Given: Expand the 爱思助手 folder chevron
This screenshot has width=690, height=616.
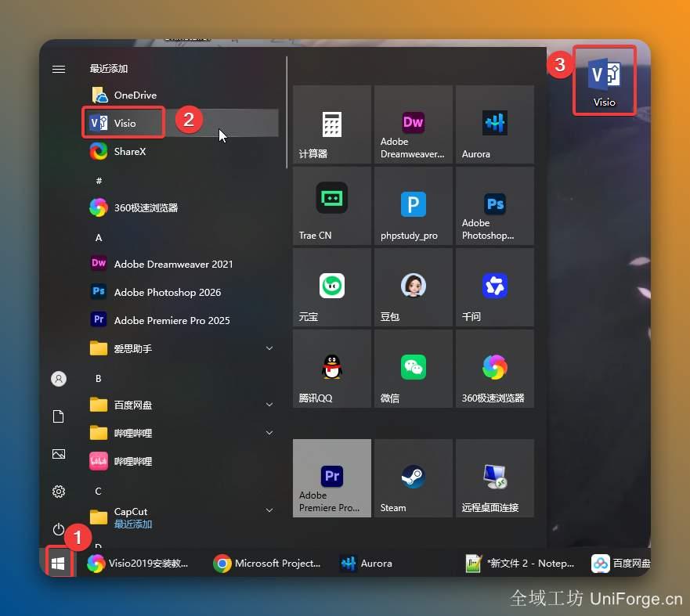Looking at the screenshot, I should (269, 348).
